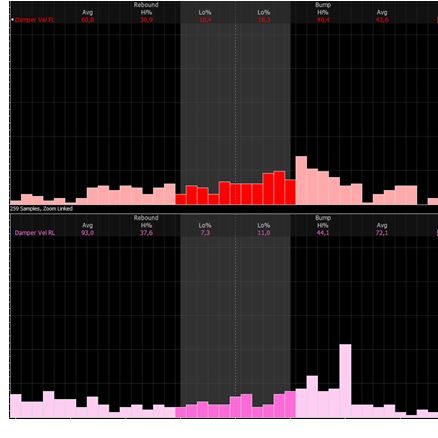
Task: Select the FL rebound Avg value beside Damper Vel FL
Action: click(87, 20)
